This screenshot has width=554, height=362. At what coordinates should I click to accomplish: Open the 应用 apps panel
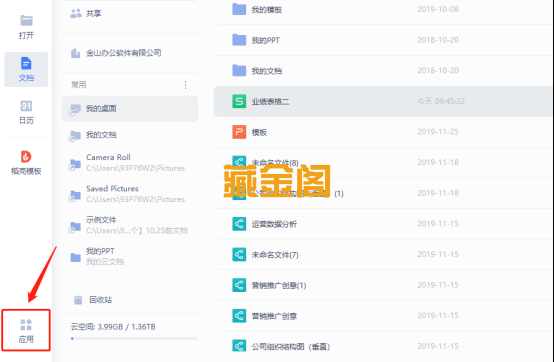point(26,330)
